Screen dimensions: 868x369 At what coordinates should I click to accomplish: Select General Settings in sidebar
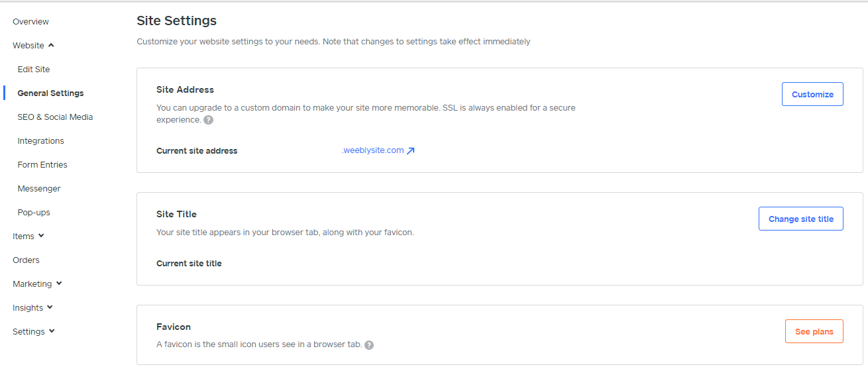coord(50,93)
